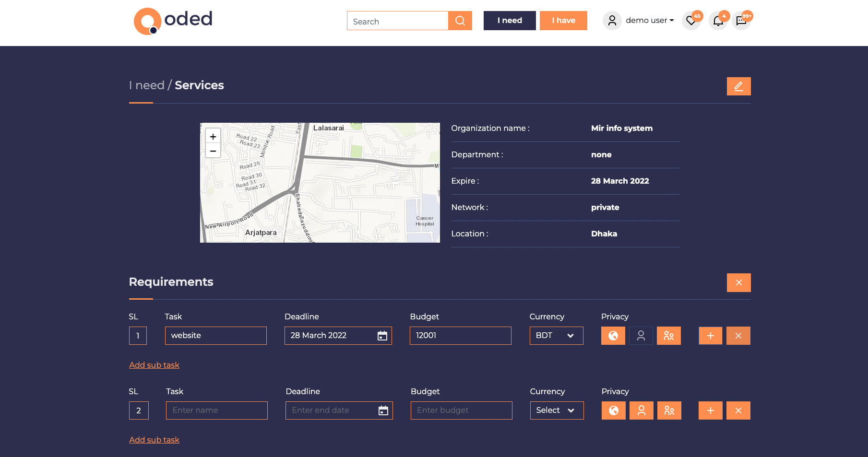Zoom in on the map

click(213, 136)
